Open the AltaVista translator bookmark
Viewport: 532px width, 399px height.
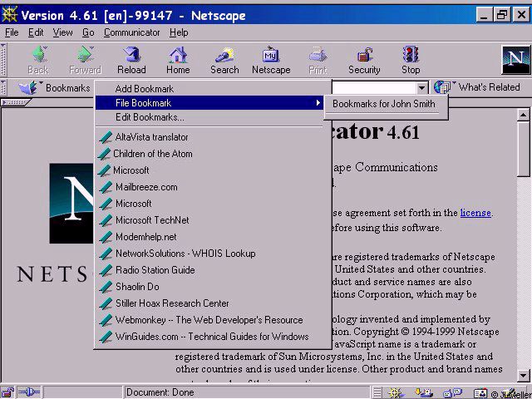point(151,137)
